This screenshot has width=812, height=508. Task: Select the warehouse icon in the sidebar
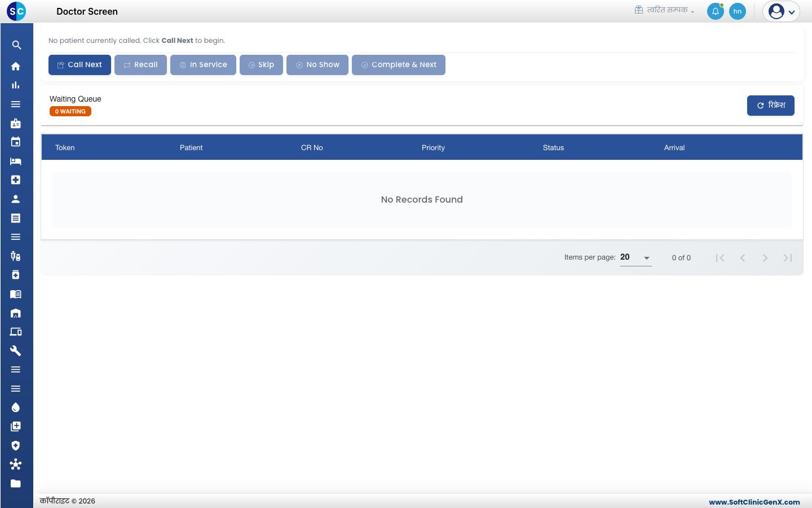pyautogui.click(x=16, y=313)
